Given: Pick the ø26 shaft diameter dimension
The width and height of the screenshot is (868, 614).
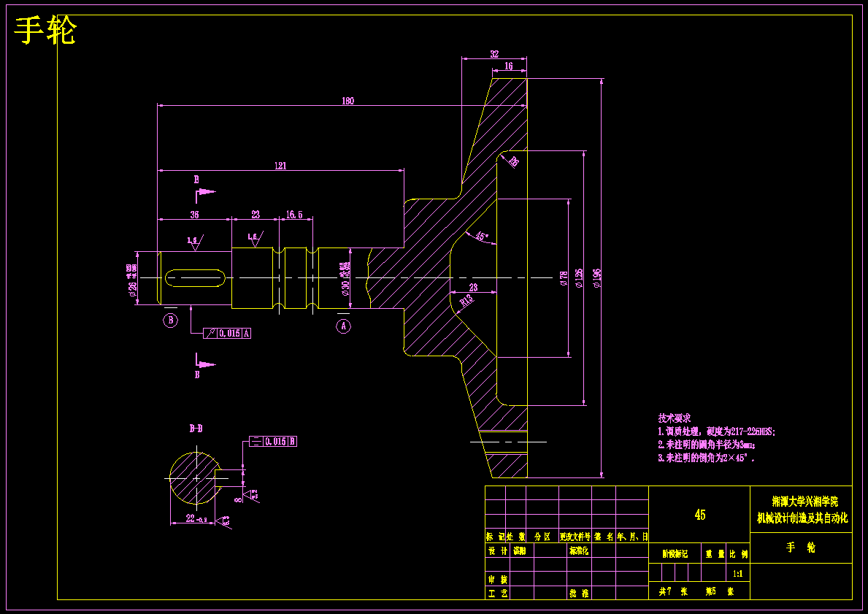Looking at the screenshot, I should click(x=133, y=280).
